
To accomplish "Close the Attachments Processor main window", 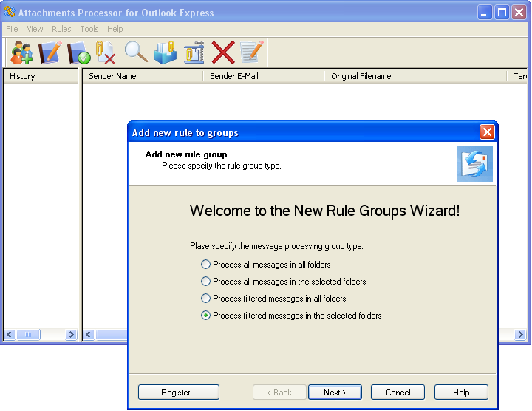I will click(519, 13).
